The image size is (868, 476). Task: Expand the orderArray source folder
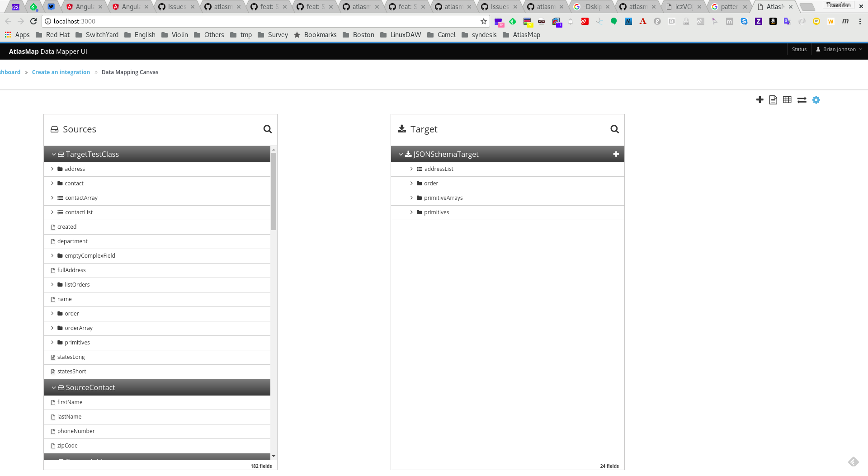pos(52,328)
